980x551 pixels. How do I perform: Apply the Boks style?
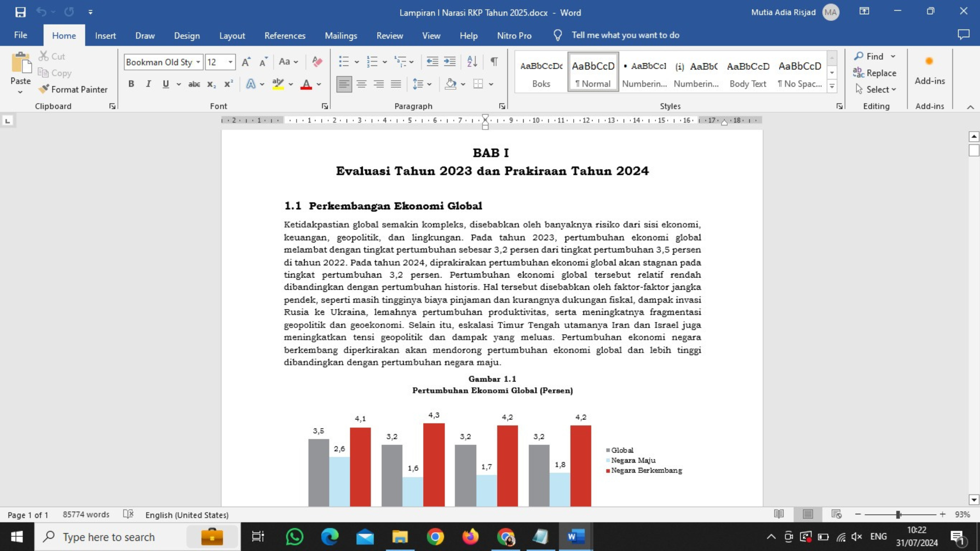click(x=541, y=72)
